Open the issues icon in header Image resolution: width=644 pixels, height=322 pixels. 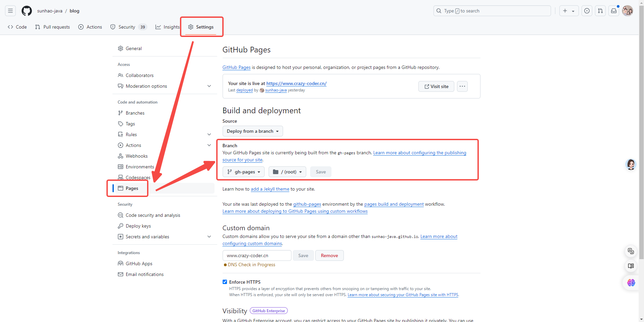pos(587,11)
